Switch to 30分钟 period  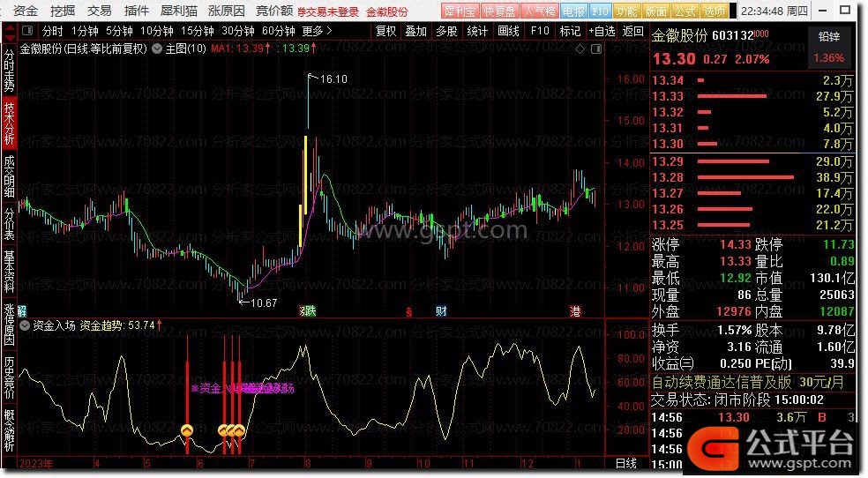pos(237,31)
